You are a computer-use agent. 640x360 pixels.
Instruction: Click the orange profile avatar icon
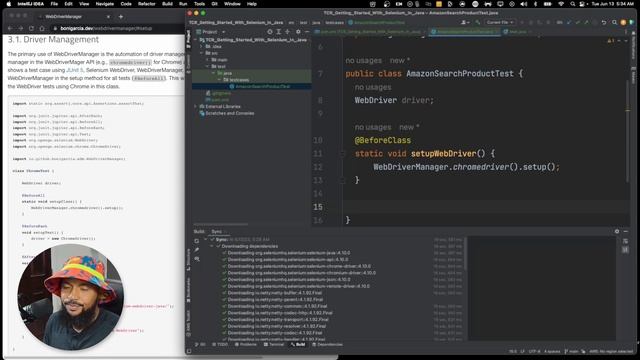(623, 22)
